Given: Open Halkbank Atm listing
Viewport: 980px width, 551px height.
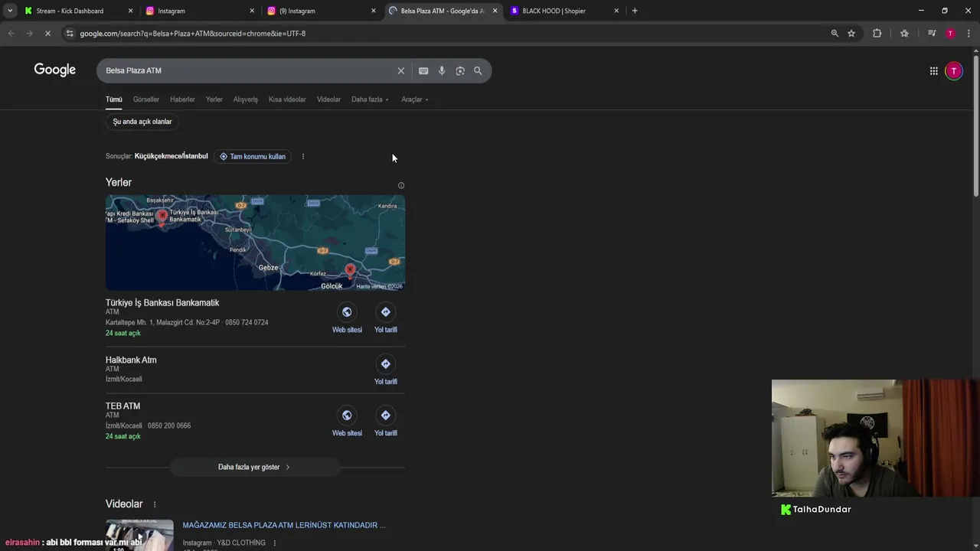Looking at the screenshot, I should coord(131,360).
